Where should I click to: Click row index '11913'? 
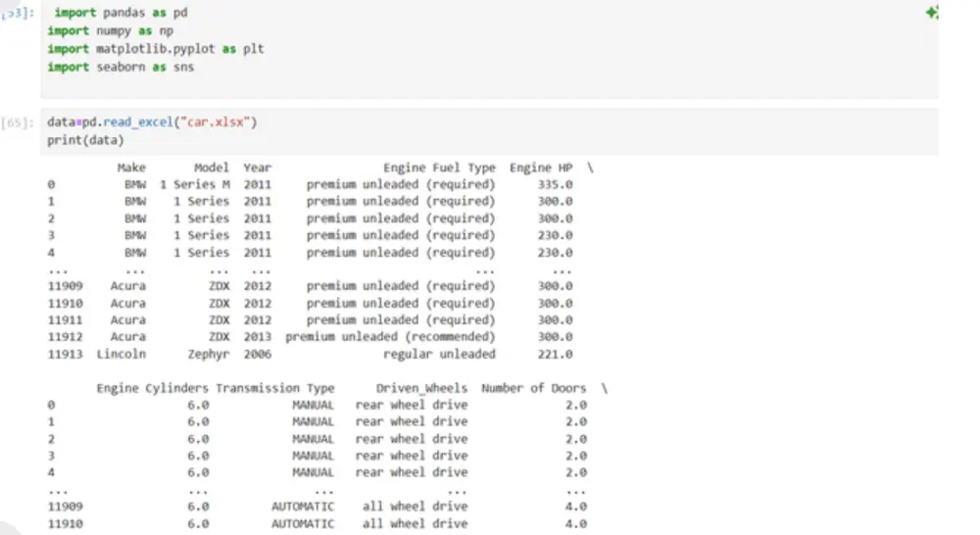pos(65,354)
